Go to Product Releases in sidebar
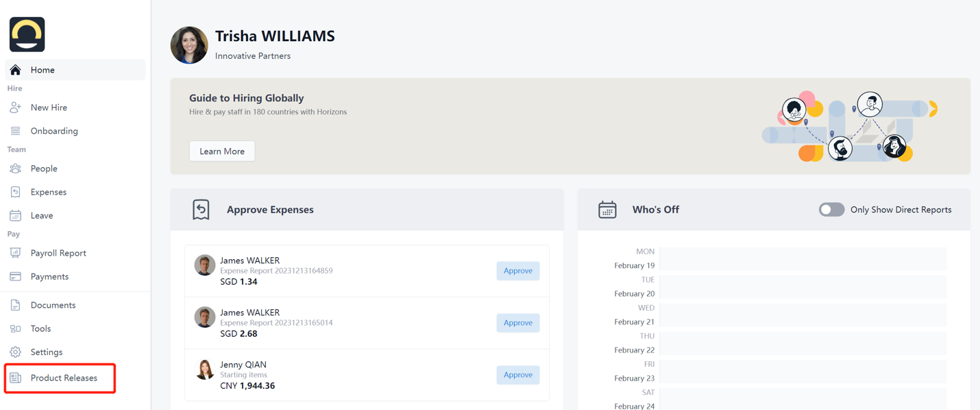980x410 pixels. [63, 378]
